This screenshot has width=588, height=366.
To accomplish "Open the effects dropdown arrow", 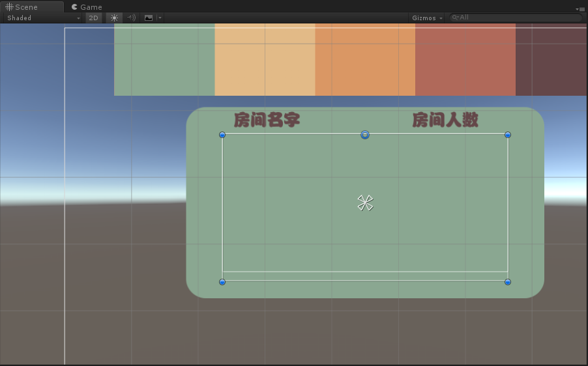I will tap(160, 18).
